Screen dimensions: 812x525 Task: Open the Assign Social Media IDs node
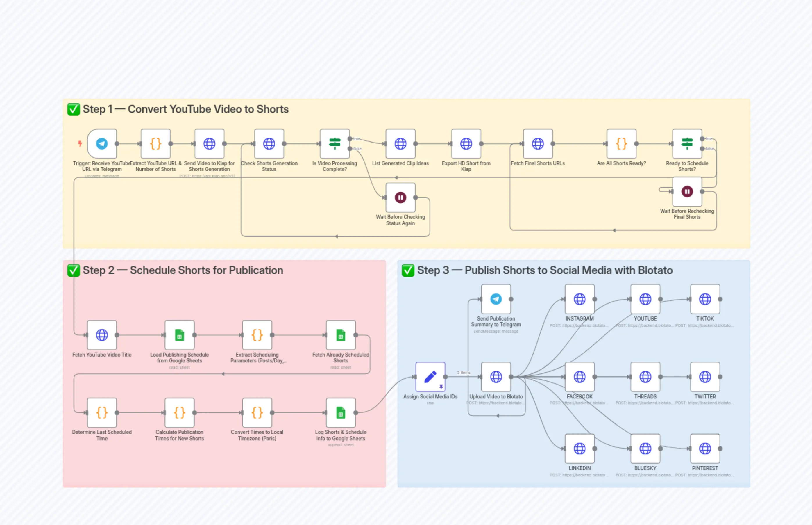(x=430, y=377)
